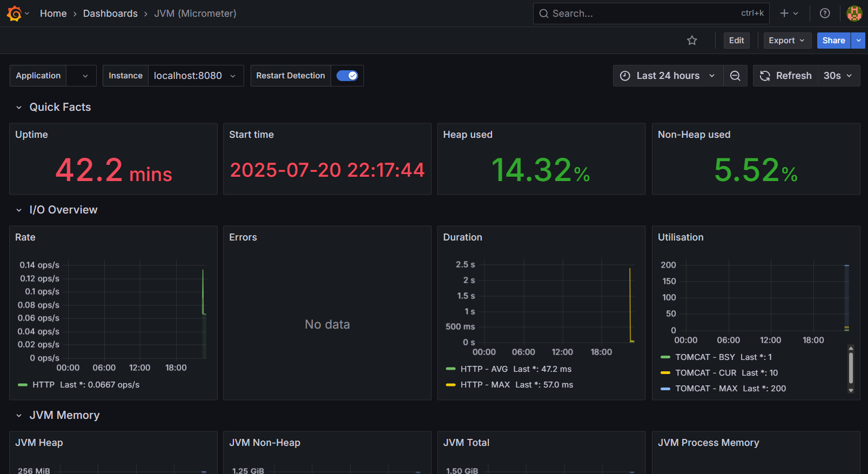The height and width of the screenshot is (474, 868).
Task: Open the help question mark icon
Action: point(825,14)
